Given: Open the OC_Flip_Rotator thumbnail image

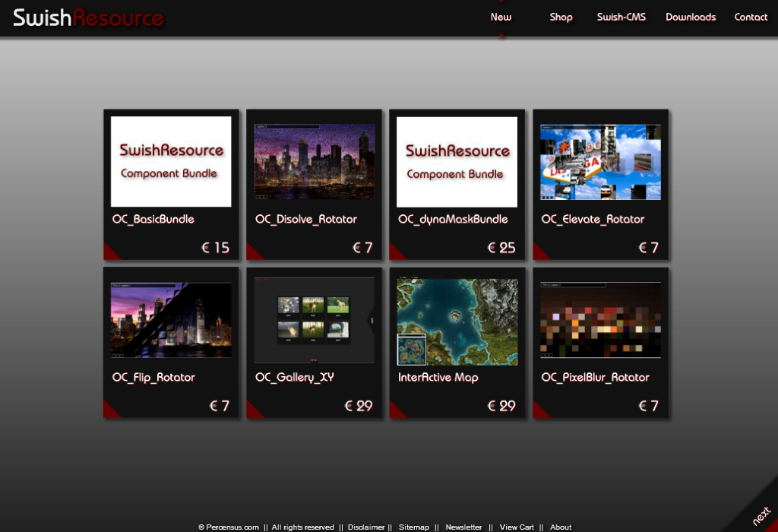Looking at the screenshot, I should (171, 320).
